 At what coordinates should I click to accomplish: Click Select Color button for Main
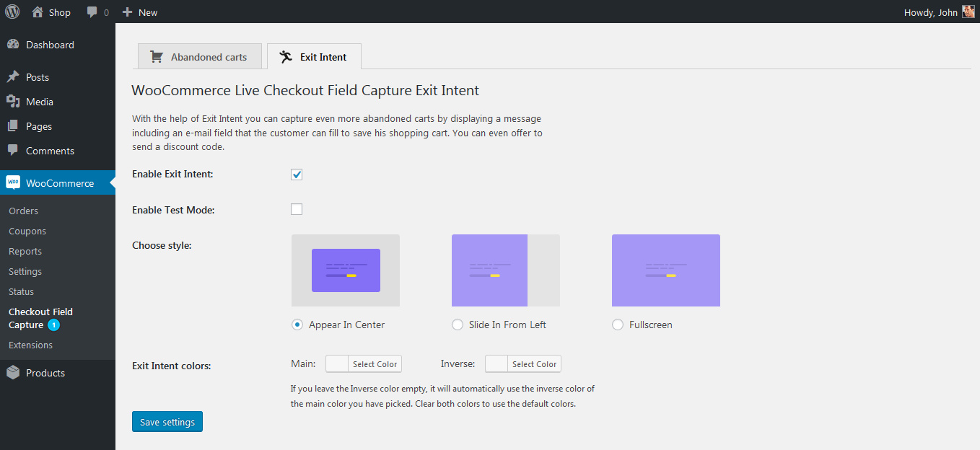375,364
